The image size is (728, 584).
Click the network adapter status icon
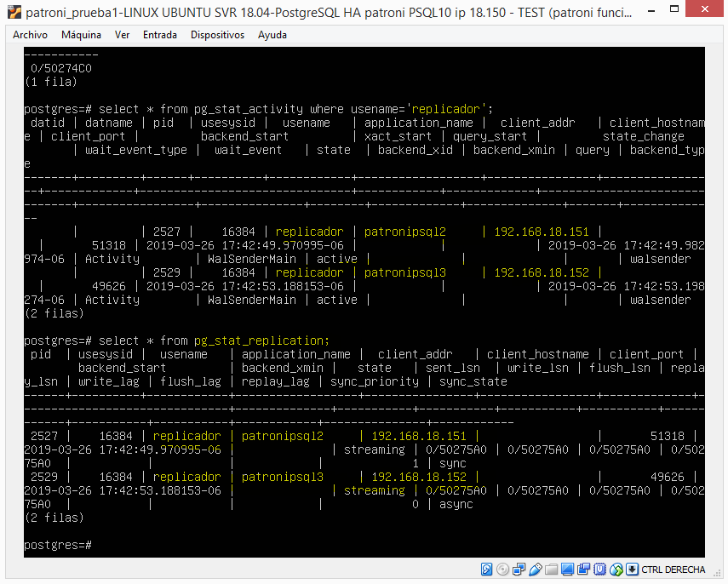[x=519, y=569]
